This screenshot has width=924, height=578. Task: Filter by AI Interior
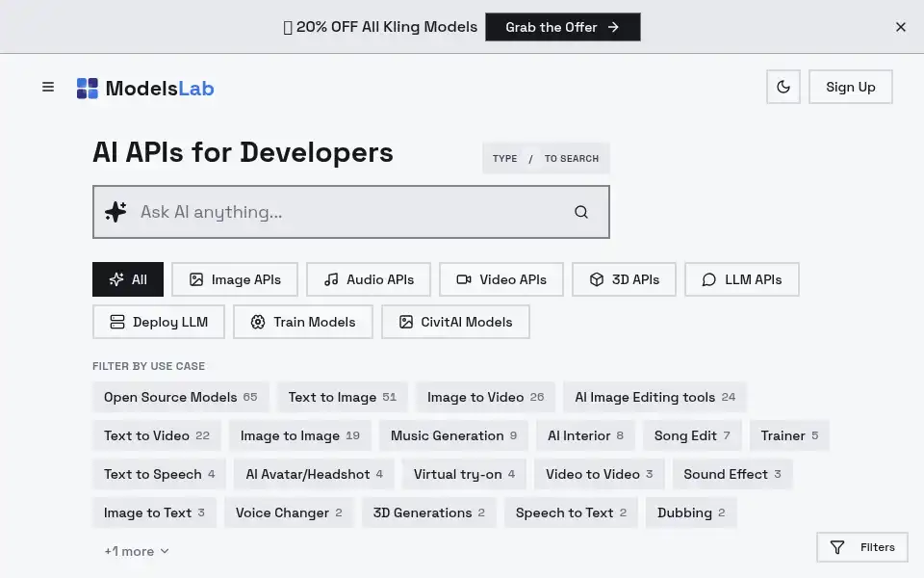585,435
